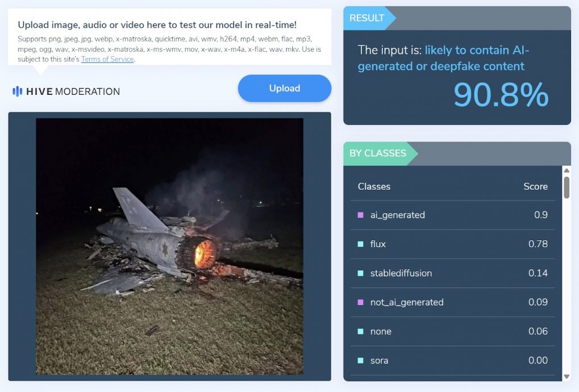Click the teal square beside none
The height and width of the screenshot is (392, 579).
pyautogui.click(x=360, y=331)
